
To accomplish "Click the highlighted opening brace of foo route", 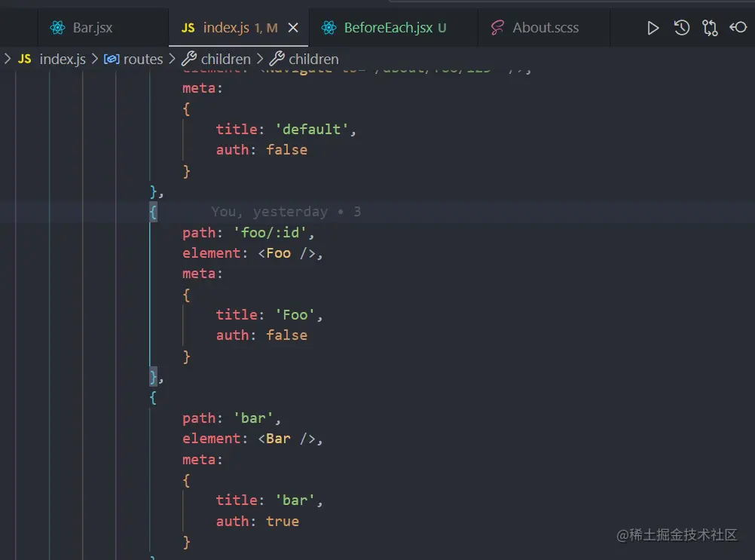I will [153, 212].
